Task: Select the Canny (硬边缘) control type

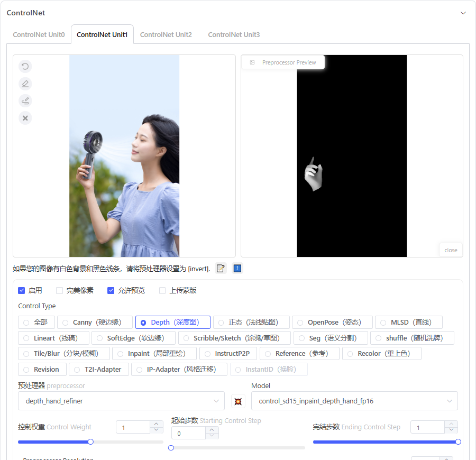Action: point(95,322)
